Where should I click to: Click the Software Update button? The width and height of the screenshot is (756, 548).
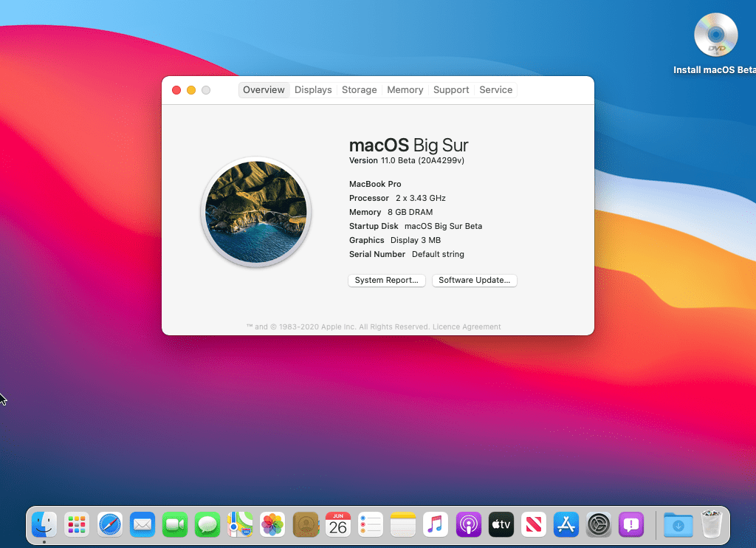(x=474, y=281)
